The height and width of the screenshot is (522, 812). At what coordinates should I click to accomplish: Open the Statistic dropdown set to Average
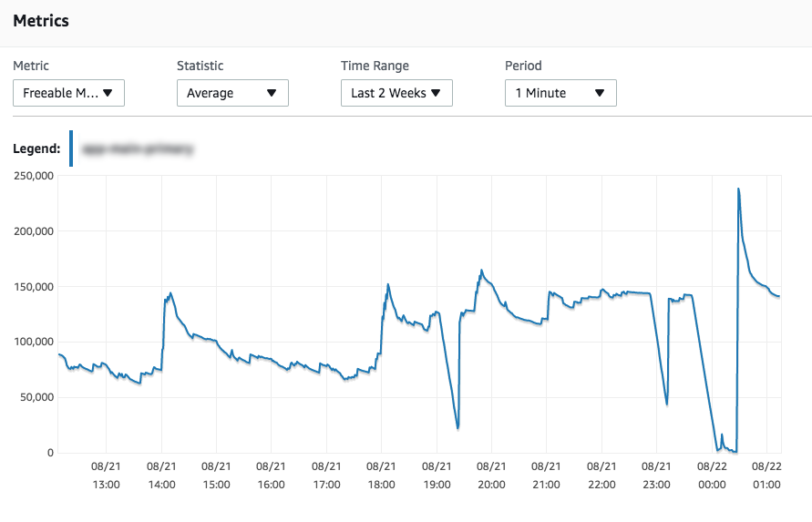232,93
